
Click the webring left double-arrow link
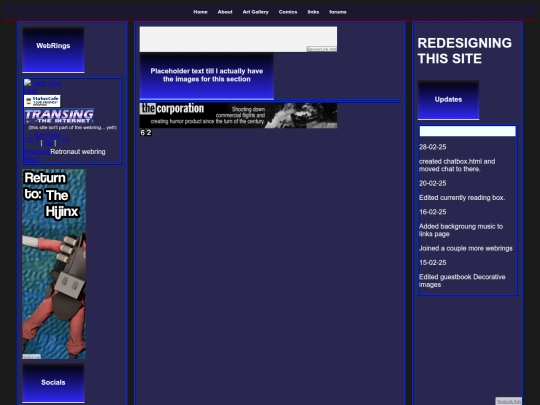click(29, 139)
